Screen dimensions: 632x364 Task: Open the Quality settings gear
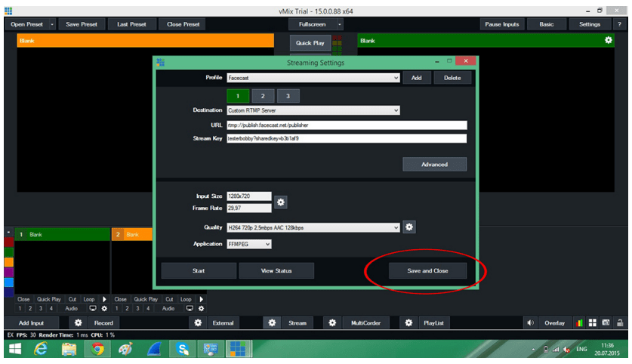[409, 227]
